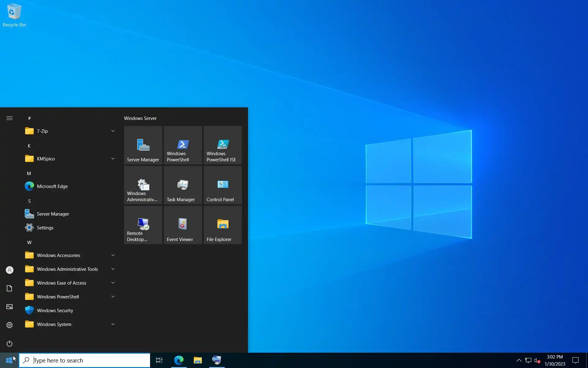Open Windows Security from app list
The height and width of the screenshot is (368, 588).
[55, 310]
